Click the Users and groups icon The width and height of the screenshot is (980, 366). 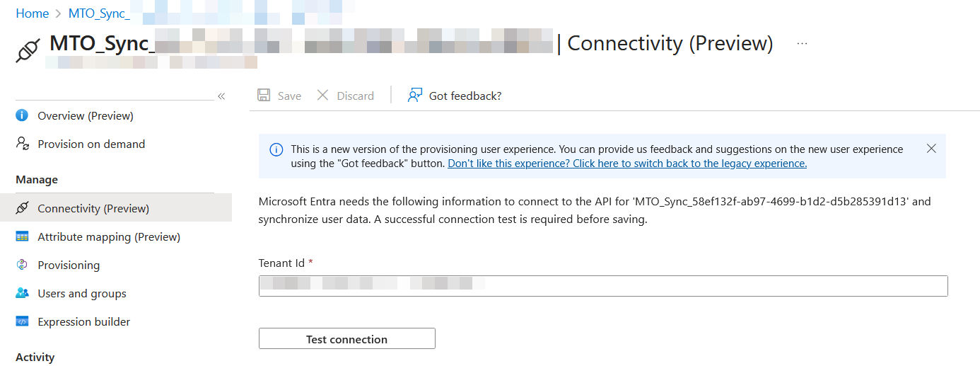(23, 293)
